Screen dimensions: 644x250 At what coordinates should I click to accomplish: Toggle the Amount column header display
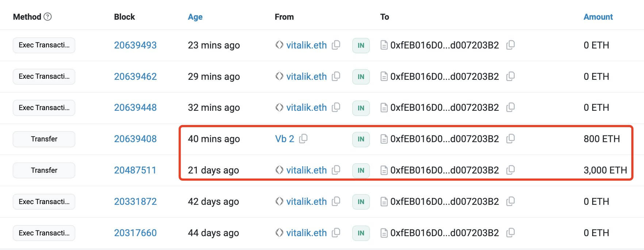pos(598,17)
